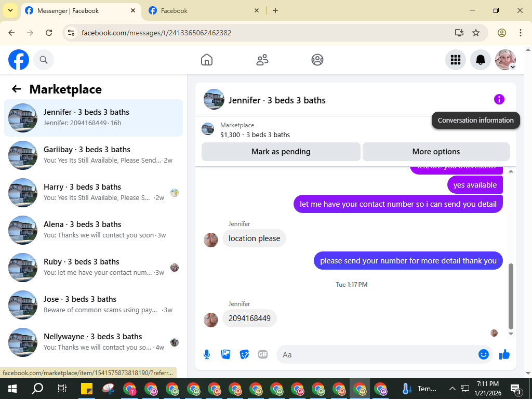Open the Groups icon in top navigation
The width and height of the screenshot is (532, 399).
coord(317,60)
